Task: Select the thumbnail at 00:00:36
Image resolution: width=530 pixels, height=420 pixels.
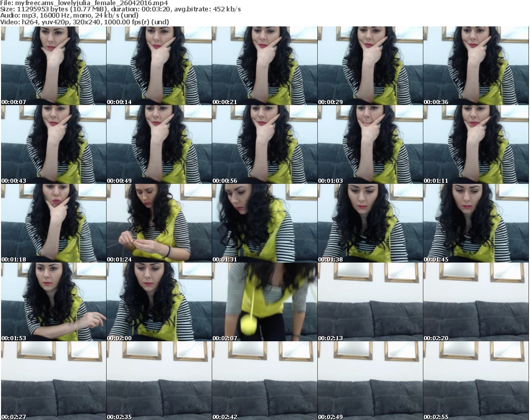Action: click(x=476, y=66)
